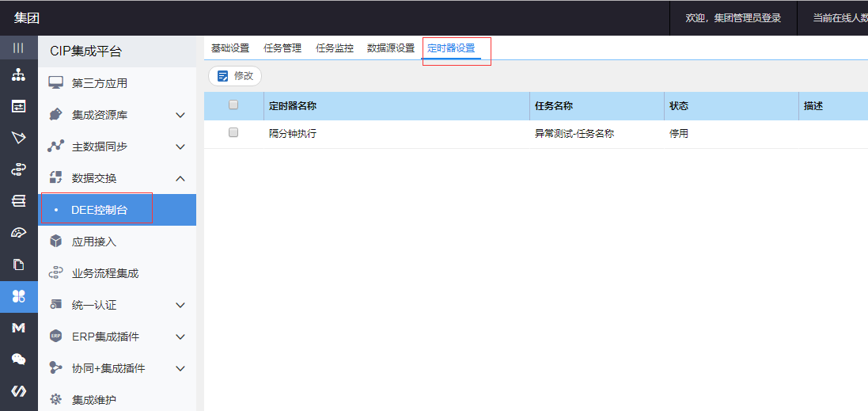Click the swap-squares icon beside 数据交换
The width and height of the screenshot is (868, 411).
coord(55,178)
